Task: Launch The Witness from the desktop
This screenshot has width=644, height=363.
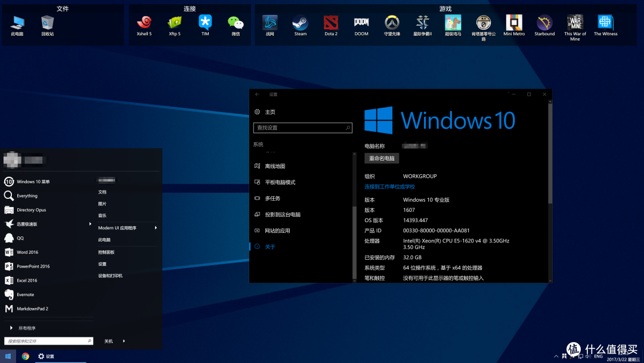Action: pyautogui.click(x=605, y=26)
